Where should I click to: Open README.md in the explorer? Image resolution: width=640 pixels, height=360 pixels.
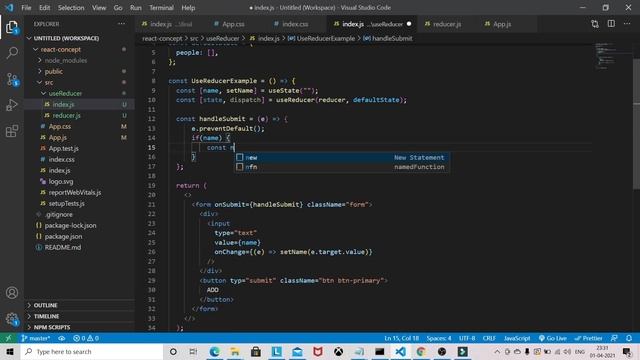[80, 247]
